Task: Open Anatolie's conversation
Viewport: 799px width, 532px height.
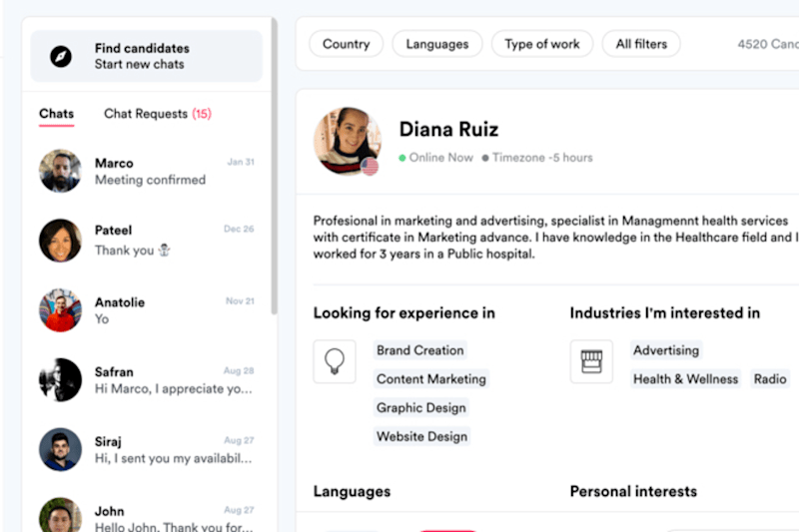Action: pos(147,310)
